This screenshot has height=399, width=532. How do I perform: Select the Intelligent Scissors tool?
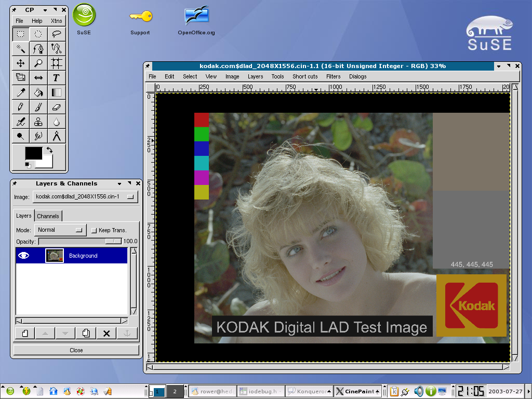(x=57, y=48)
